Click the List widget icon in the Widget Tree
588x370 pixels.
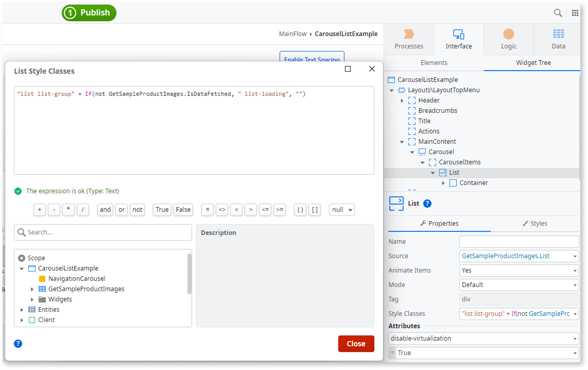[443, 173]
